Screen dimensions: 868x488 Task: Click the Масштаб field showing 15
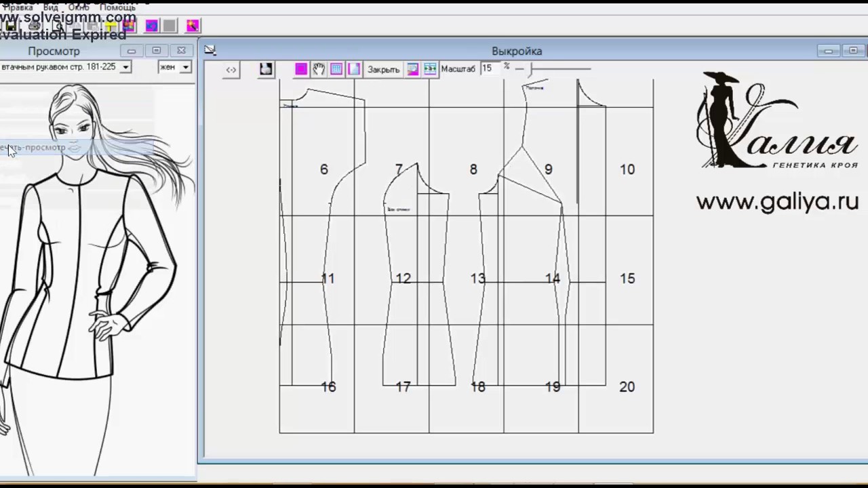click(x=490, y=68)
